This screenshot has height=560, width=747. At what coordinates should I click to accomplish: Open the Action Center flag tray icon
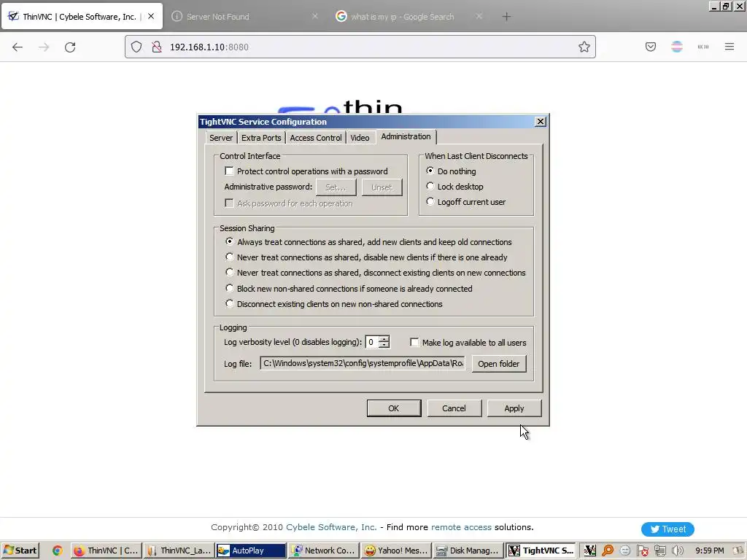pyautogui.click(x=642, y=551)
